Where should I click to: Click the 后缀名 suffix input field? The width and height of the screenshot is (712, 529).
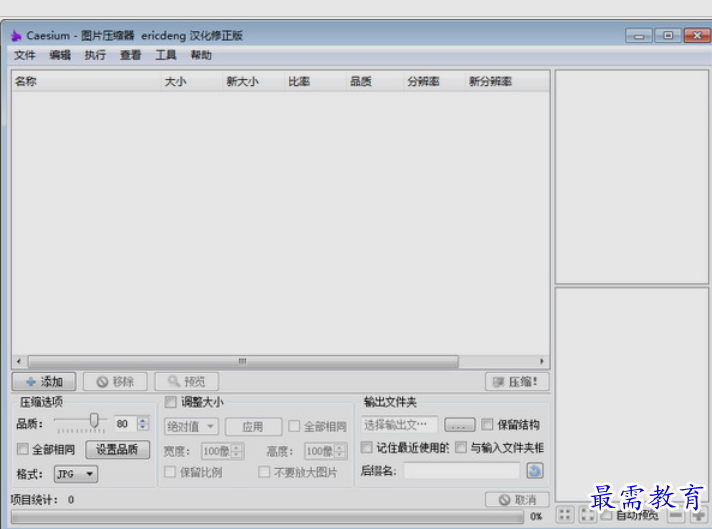462,471
